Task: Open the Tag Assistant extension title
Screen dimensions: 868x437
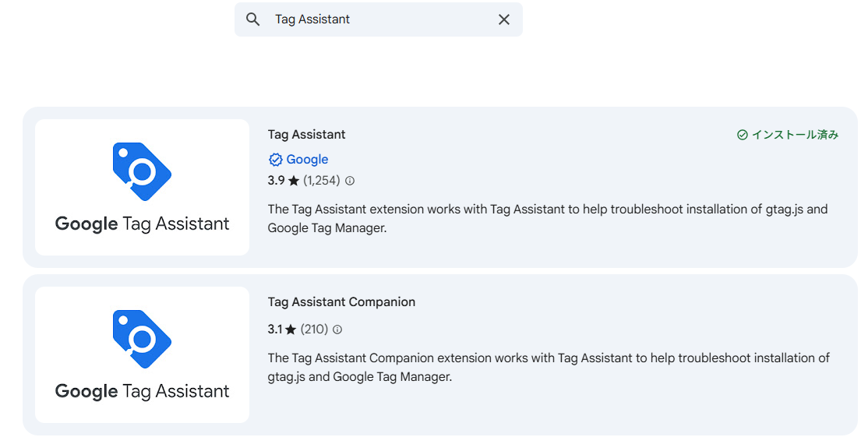Action: (307, 135)
